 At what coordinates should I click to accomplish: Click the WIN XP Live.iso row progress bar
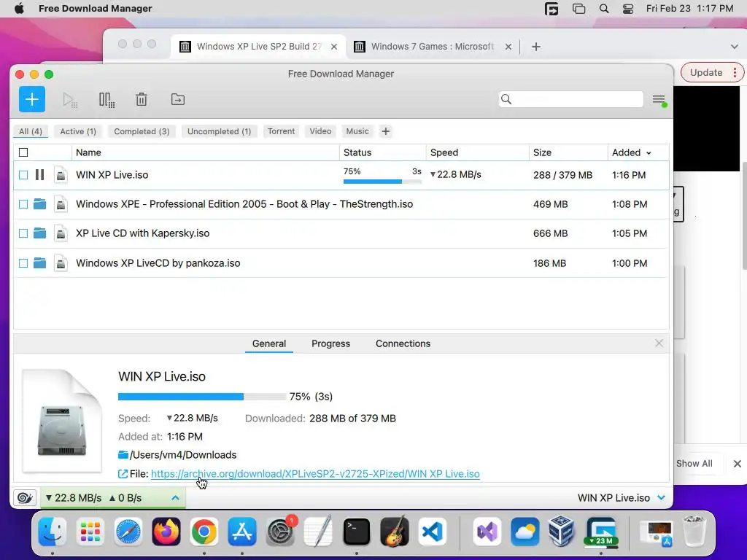pyautogui.click(x=382, y=182)
